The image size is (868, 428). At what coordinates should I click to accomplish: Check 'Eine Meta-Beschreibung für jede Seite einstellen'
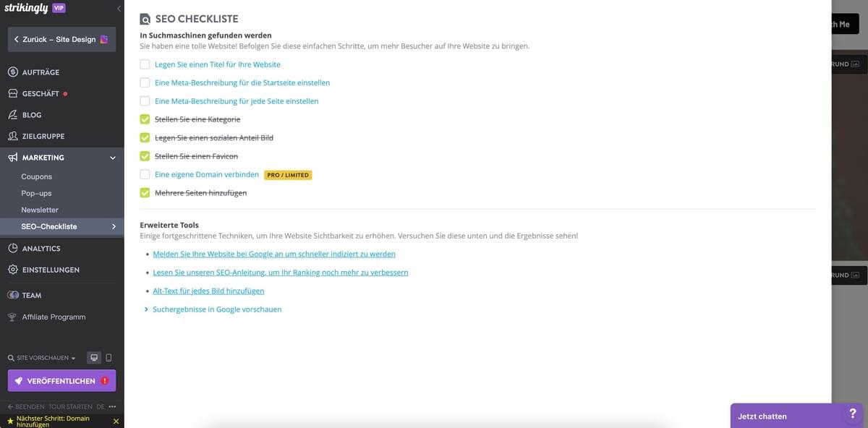pyautogui.click(x=145, y=100)
